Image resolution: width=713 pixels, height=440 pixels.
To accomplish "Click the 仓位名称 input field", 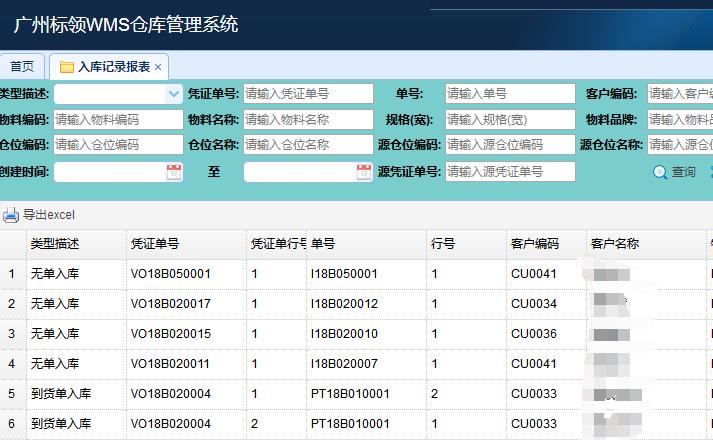I will pos(308,146).
